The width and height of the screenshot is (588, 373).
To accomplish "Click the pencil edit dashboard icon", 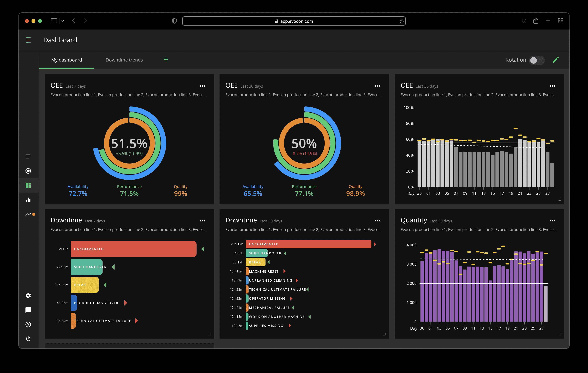I will point(556,60).
